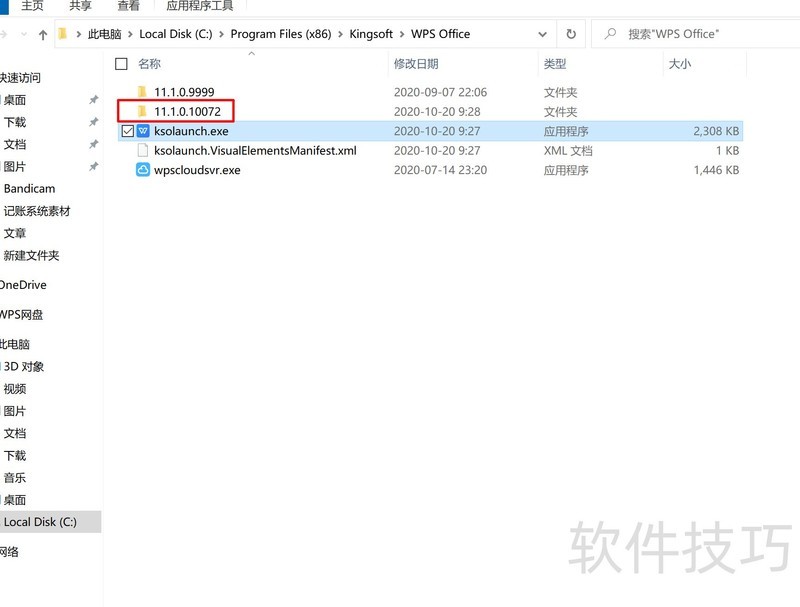This screenshot has height=607, width=800.
Task: Click the XML manifest file icon
Action: click(143, 150)
